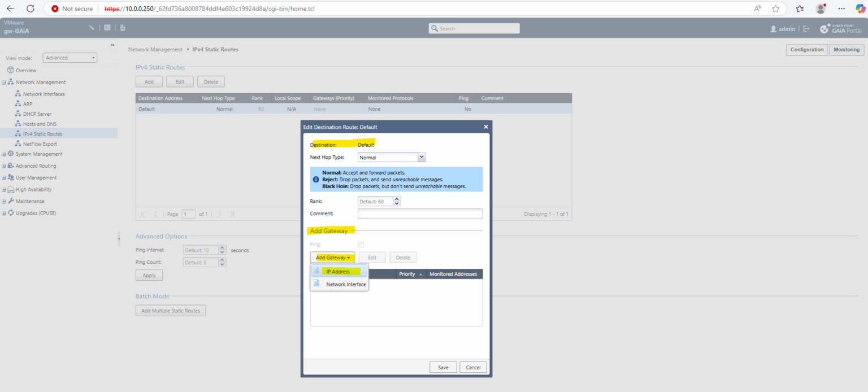Viewport: 868px width, 392px height.
Task: Select IP Address from the Add Gateway menu
Action: click(339, 271)
